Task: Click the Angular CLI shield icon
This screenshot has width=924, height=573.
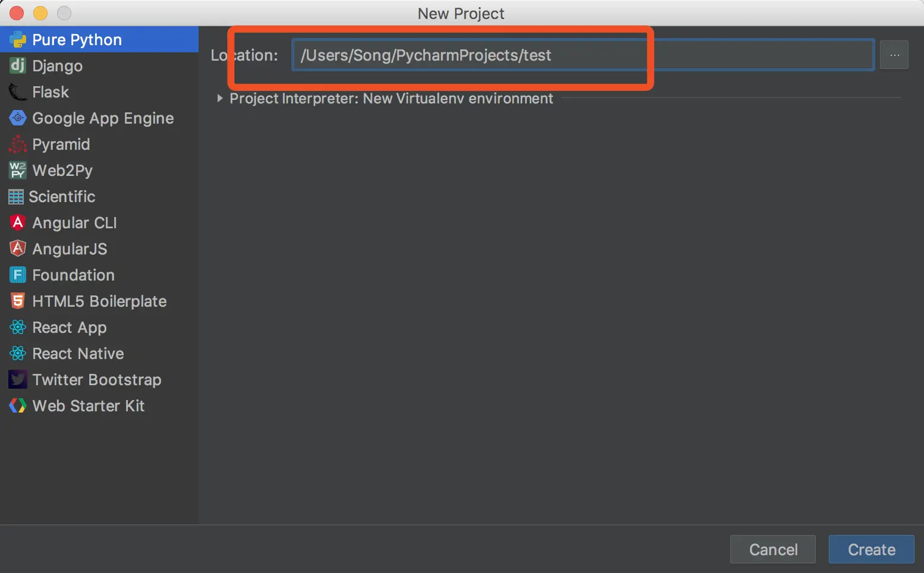Action: pyautogui.click(x=18, y=222)
